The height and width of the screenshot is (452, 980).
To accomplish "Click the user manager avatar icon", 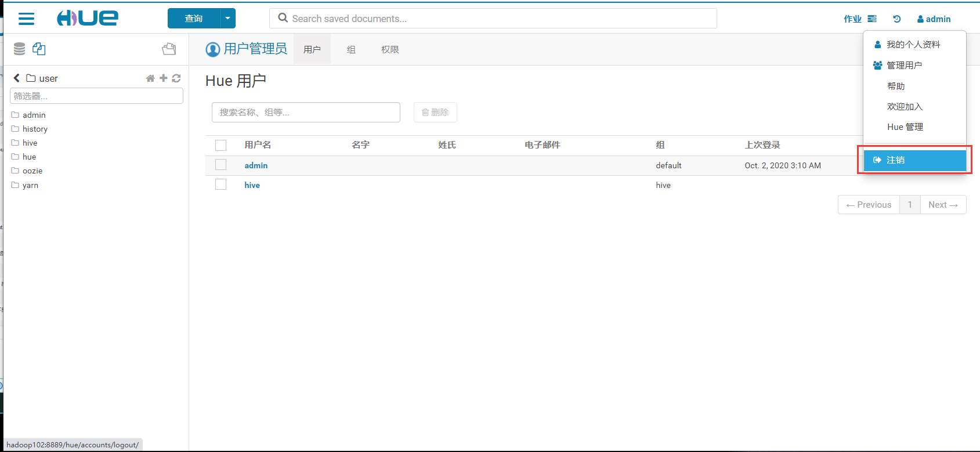I will coord(213,49).
